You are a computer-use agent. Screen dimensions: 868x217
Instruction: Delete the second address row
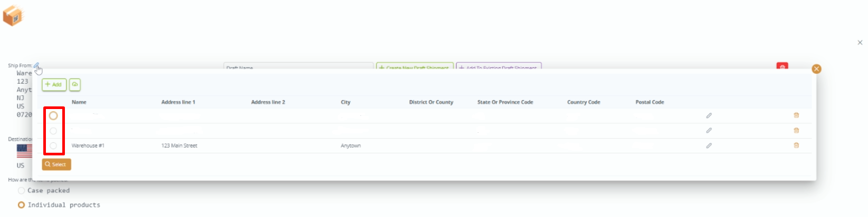click(796, 130)
